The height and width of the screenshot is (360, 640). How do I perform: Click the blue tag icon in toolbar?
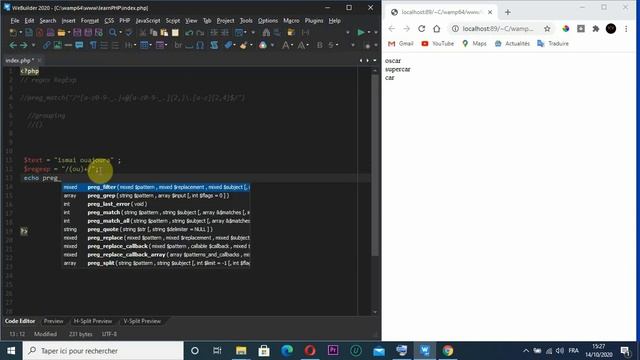click(x=229, y=45)
